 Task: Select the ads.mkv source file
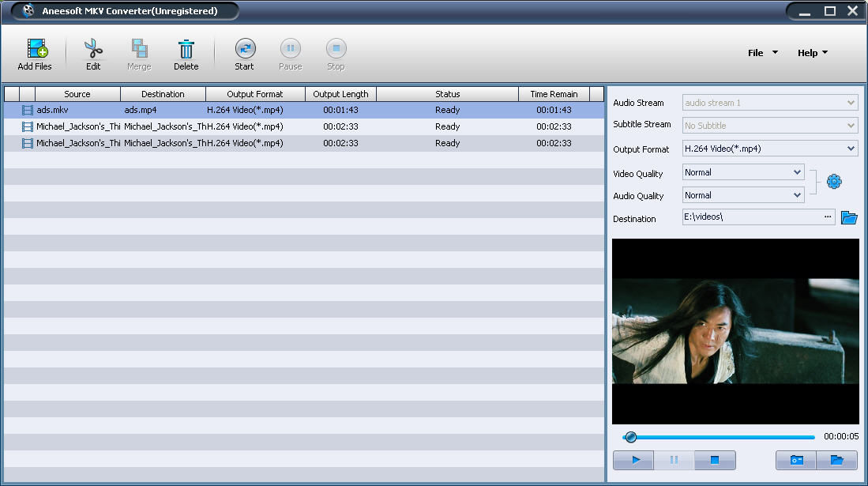[x=53, y=111]
